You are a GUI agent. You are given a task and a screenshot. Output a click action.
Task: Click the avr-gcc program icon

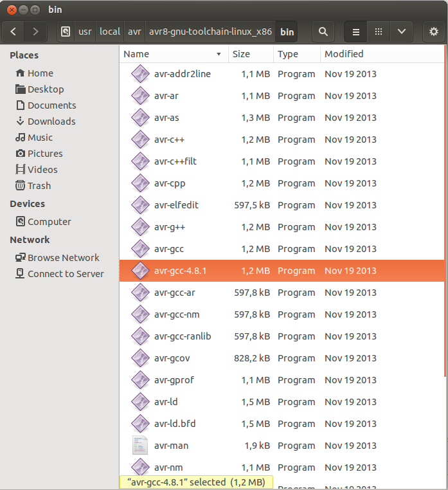point(140,249)
